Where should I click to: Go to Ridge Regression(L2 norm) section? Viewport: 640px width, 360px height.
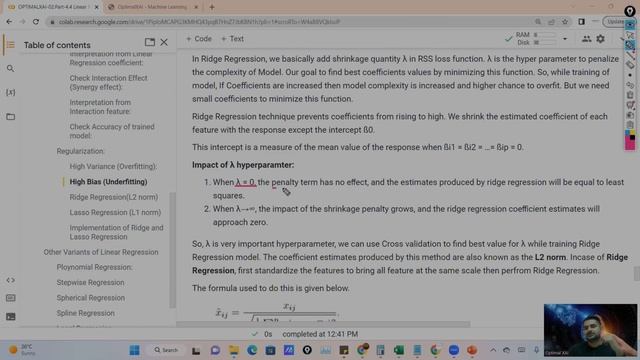click(x=113, y=197)
